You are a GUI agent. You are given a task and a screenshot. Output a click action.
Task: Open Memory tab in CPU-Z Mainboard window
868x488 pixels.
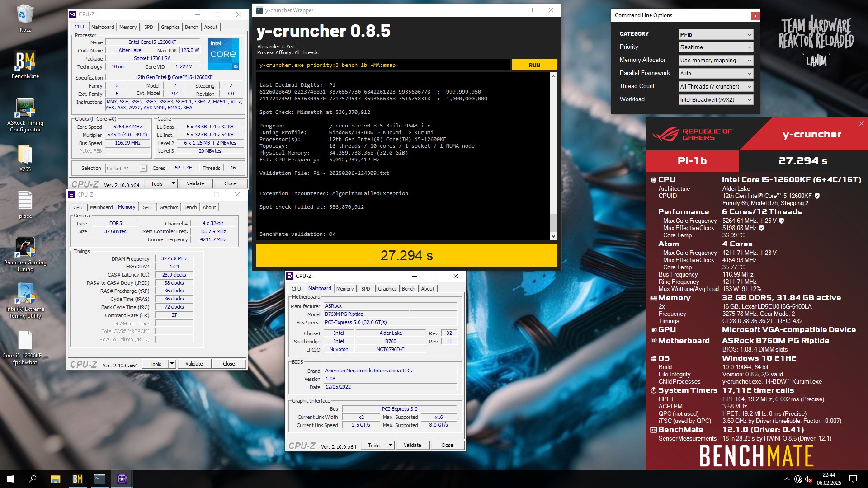[x=345, y=289]
